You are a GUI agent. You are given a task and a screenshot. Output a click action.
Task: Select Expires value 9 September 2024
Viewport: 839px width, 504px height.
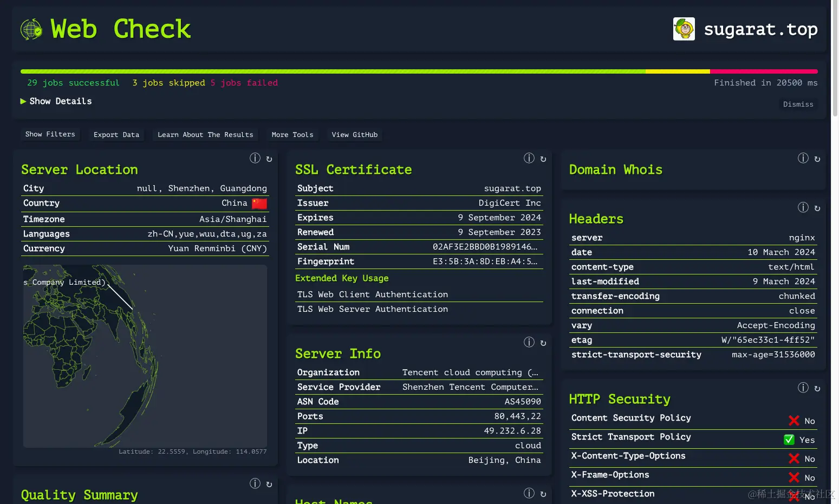click(x=499, y=218)
